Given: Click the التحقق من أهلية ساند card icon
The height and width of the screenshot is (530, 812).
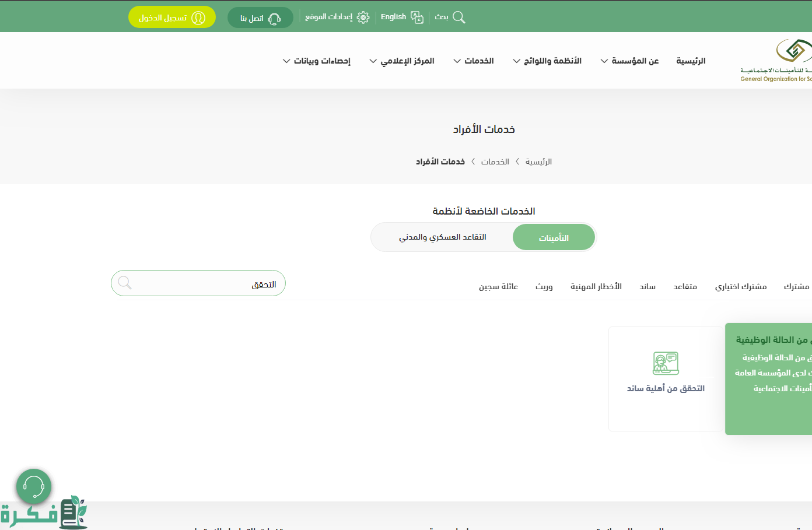Looking at the screenshot, I should (x=666, y=363).
